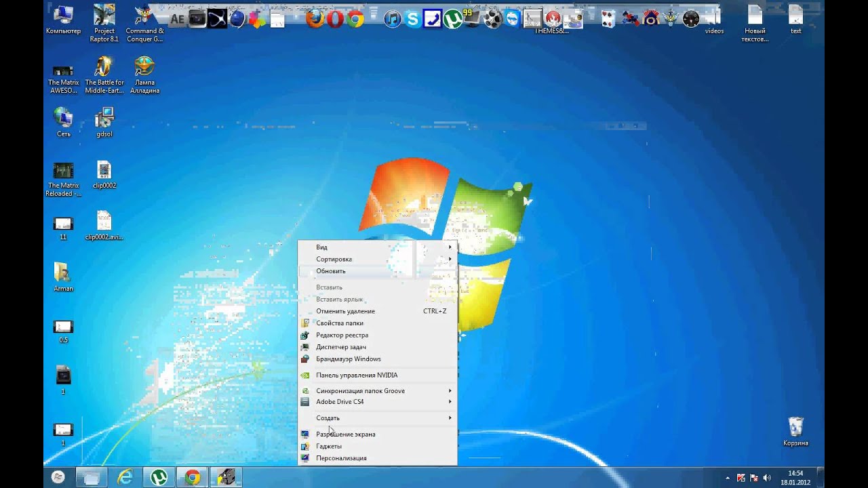This screenshot has width=868, height=488.
Task: Open the Сеть network icon
Action: pyautogui.click(x=63, y=122)
